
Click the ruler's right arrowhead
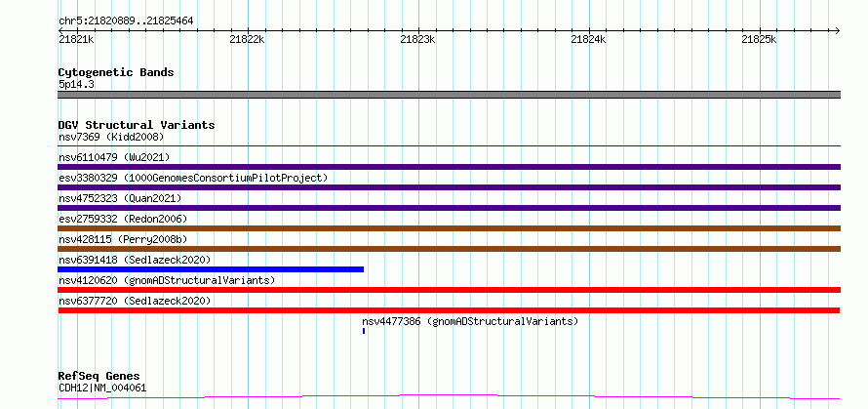pos(838,30)
